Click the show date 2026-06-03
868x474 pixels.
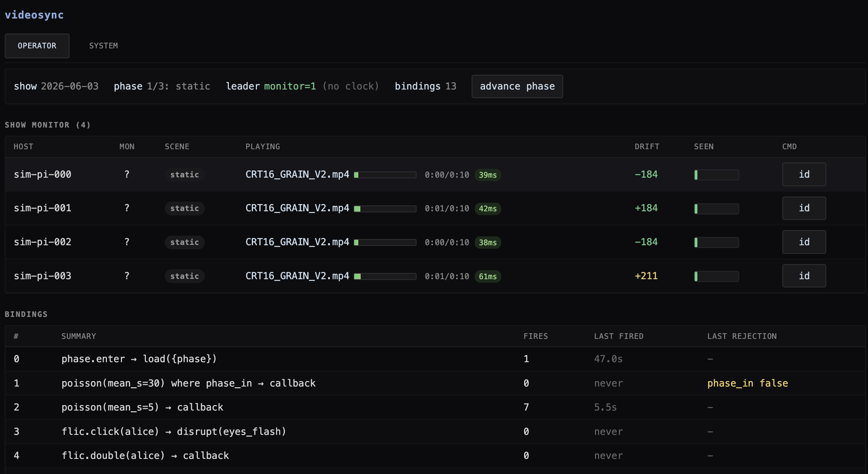[x=70, y=86]
